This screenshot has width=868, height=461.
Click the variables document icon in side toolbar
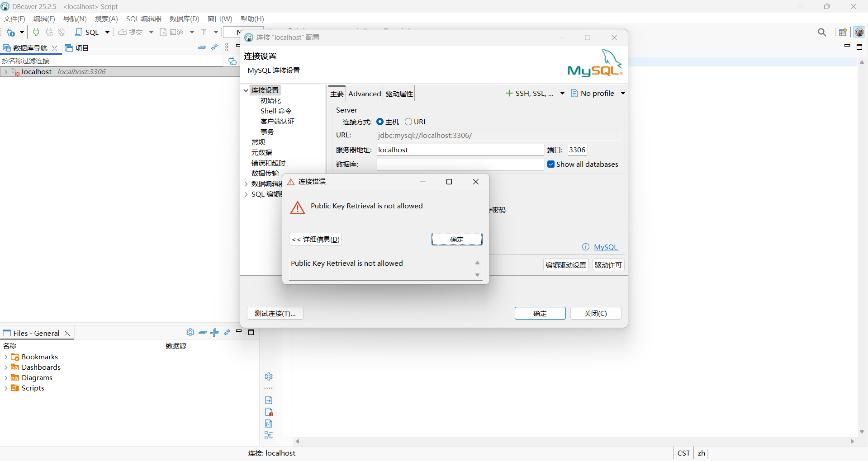pyautogui.click(x=269, y=423)
